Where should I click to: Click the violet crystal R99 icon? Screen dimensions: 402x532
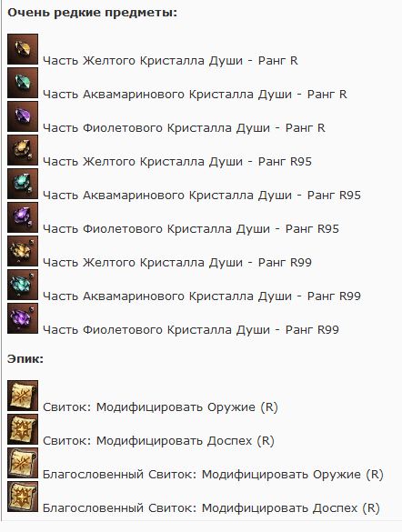[x=23, y=318]
